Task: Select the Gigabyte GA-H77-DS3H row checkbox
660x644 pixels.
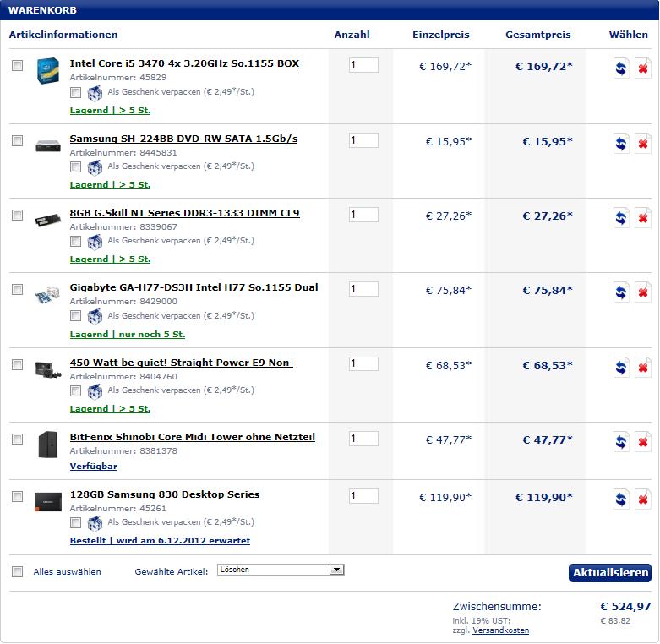Action: tap(17, 289)
